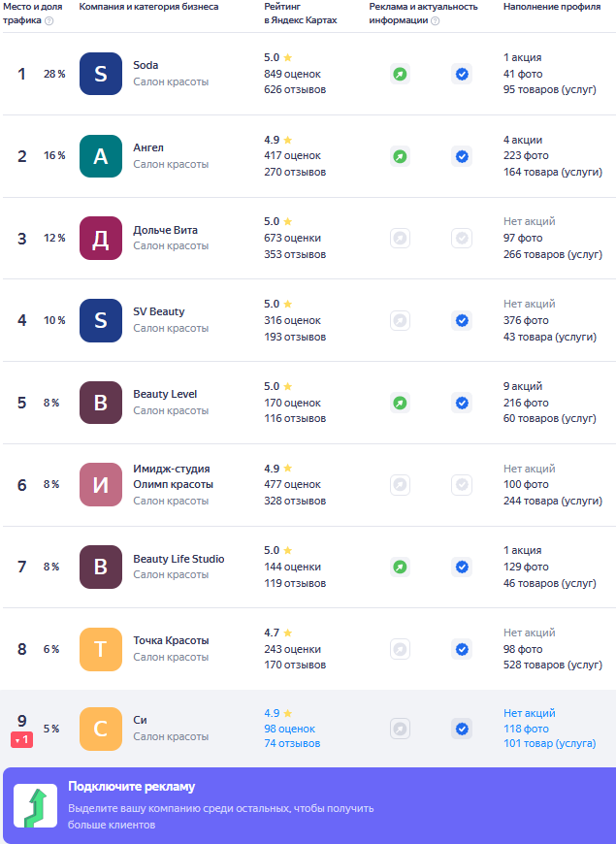Viewport: 616px width, 844px height.
Task: Click the SV Beauty avatar icon
Action: click(101, 320)
